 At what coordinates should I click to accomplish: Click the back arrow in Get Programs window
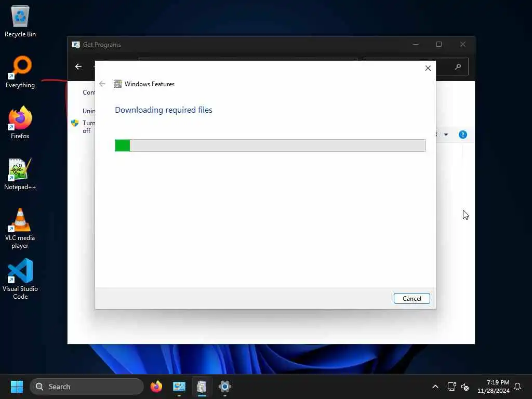click(x=78, y=66)
